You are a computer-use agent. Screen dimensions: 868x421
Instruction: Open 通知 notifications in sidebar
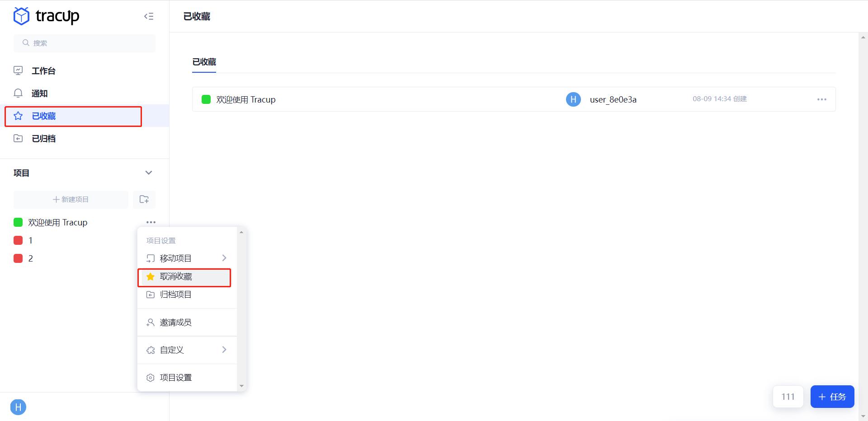click(x=39, y=94)
